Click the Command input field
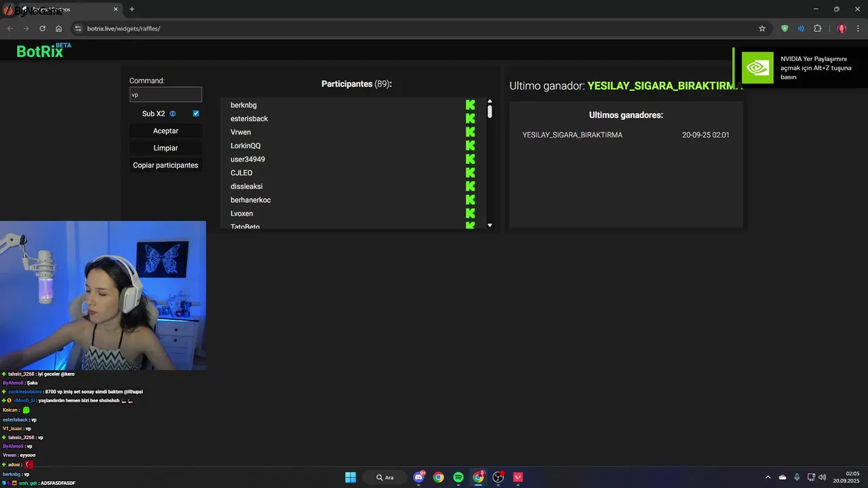Image resolution: width=868 pixels, height=488 pixels. (x=165, y=95)
